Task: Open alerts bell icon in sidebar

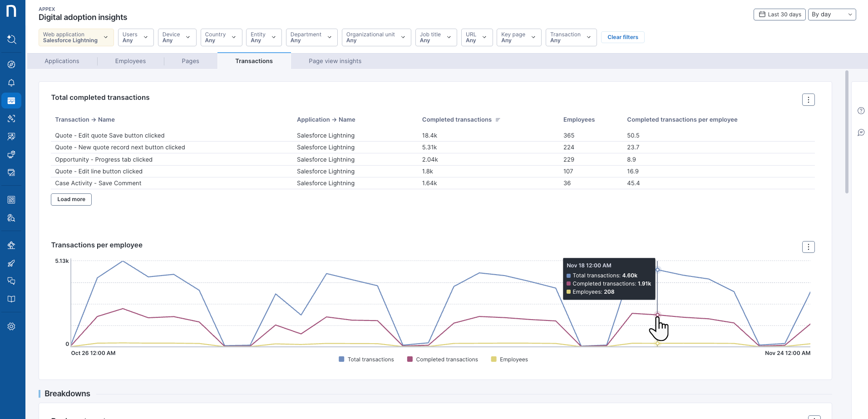Action: click(12, 83)
